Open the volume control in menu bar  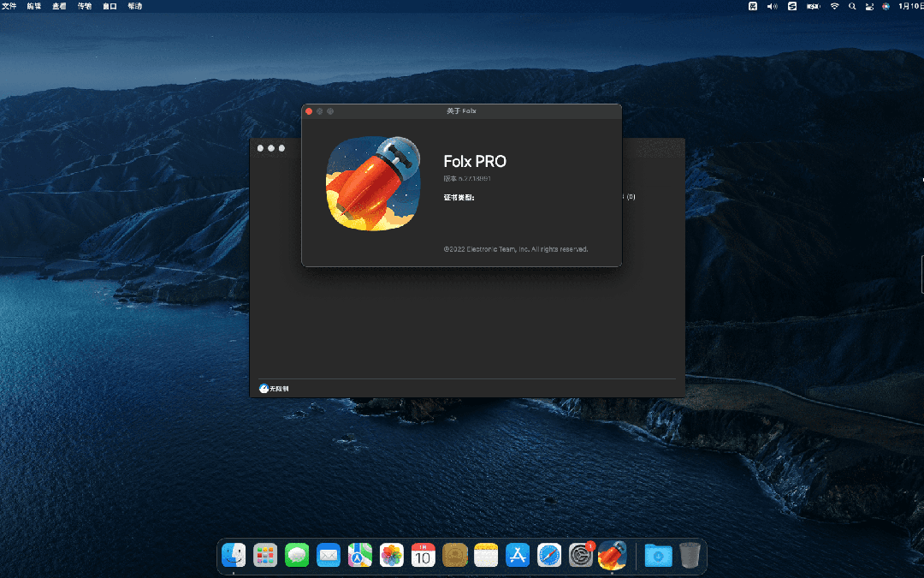point(773,6)
